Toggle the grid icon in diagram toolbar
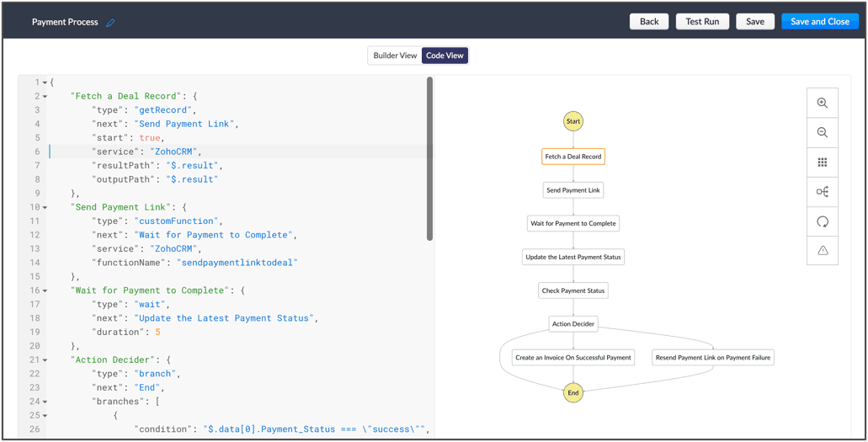Screen dimensions: 868x442 pyautogui.click(x=823, y=162)
